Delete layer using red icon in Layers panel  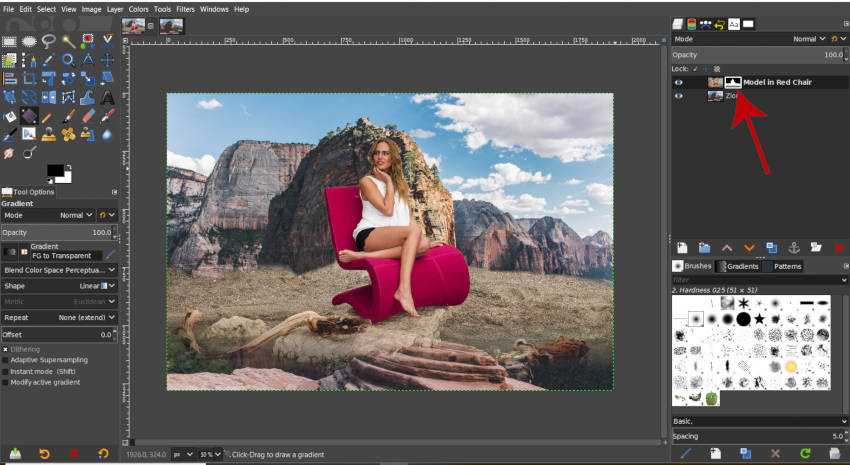[838, 247]
